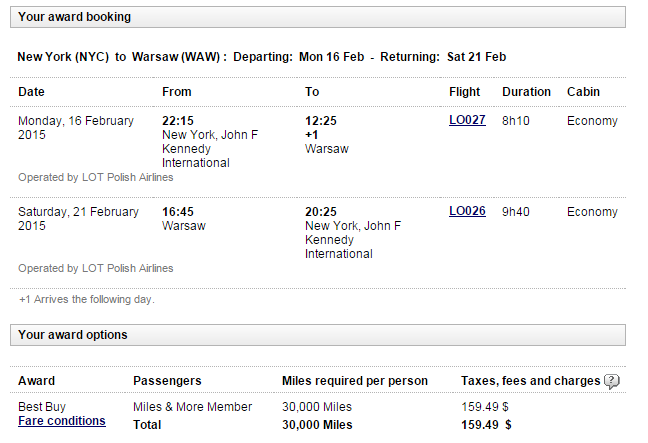Click the From column header

[x=176, y=92]
